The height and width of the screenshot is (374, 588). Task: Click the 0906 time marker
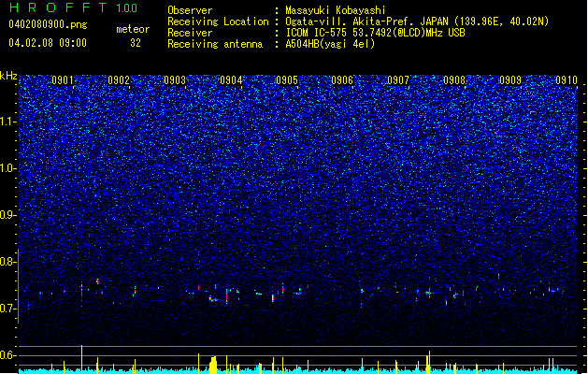tap(342, 80)
